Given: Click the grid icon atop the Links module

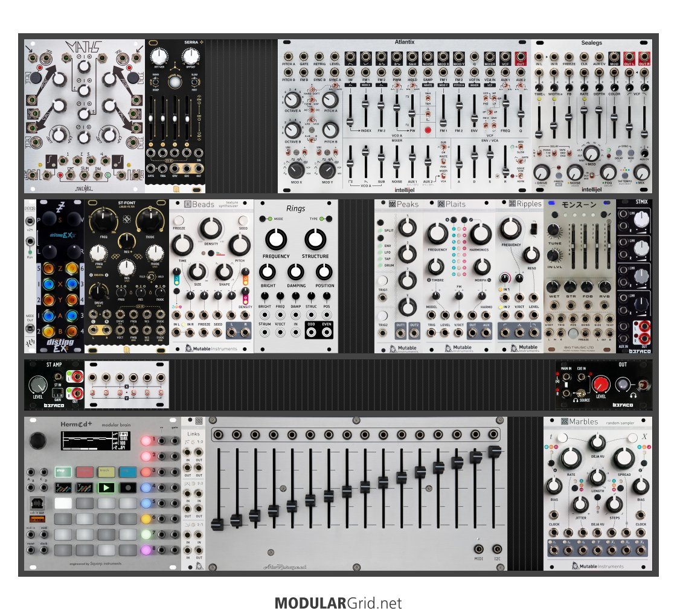Looking at the screenshot, I should pyautogui.click(x=199, y=421).
